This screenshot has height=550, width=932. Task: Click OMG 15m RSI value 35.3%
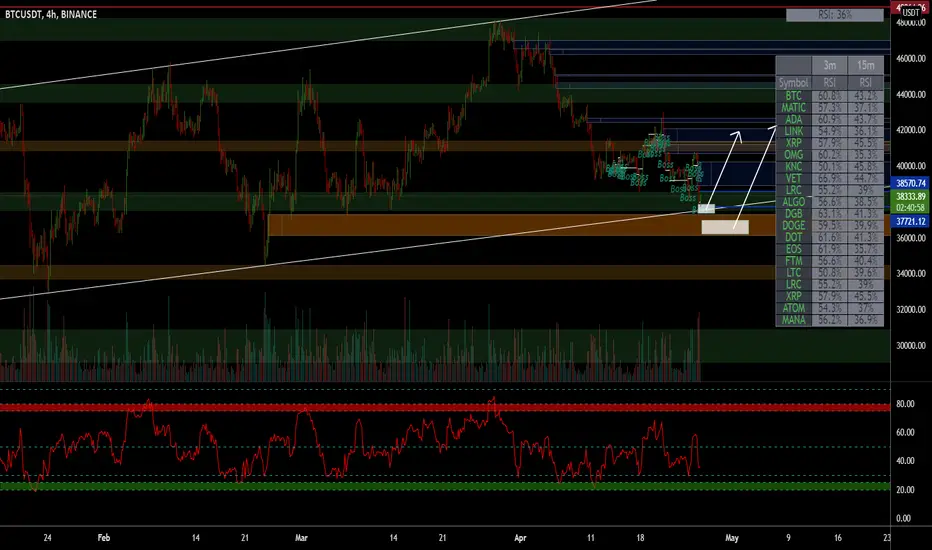(x=865, y=155)
